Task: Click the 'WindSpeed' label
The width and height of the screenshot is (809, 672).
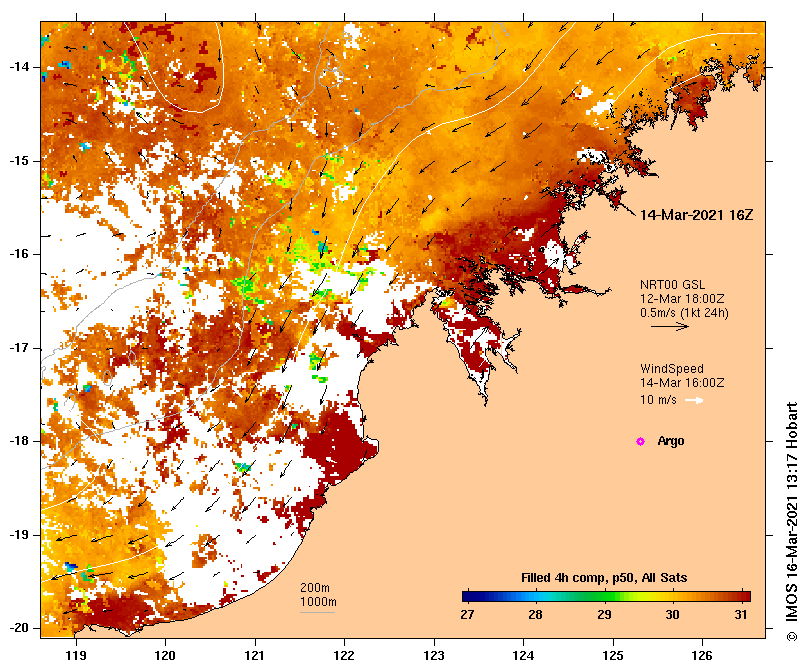Action: tap(672, 369)
